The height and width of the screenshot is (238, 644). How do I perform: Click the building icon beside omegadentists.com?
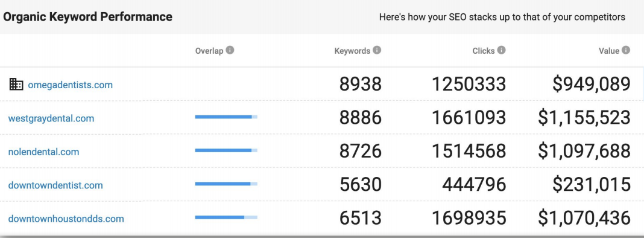pos(16,84)
